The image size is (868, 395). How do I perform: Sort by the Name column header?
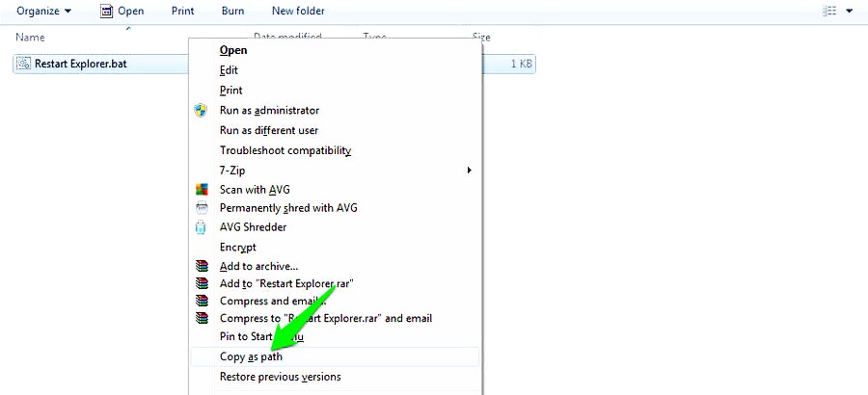click(x=31, y=38)
